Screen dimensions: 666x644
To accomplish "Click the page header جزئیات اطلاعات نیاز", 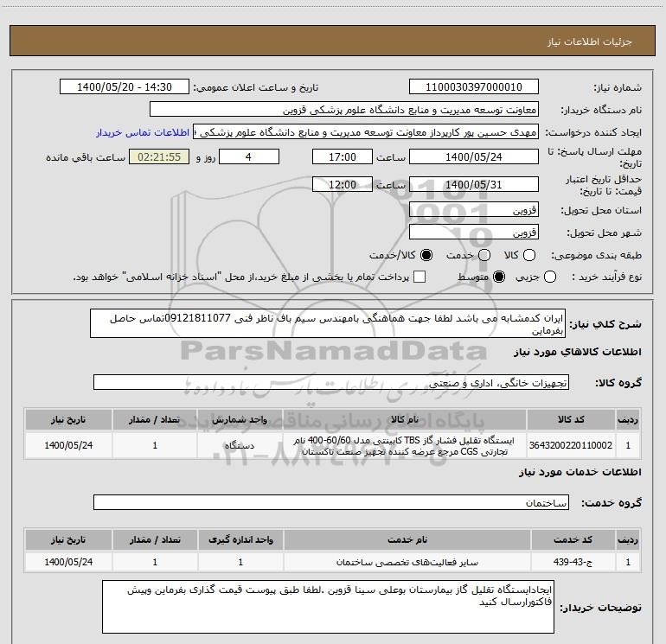I will point(590,41).
